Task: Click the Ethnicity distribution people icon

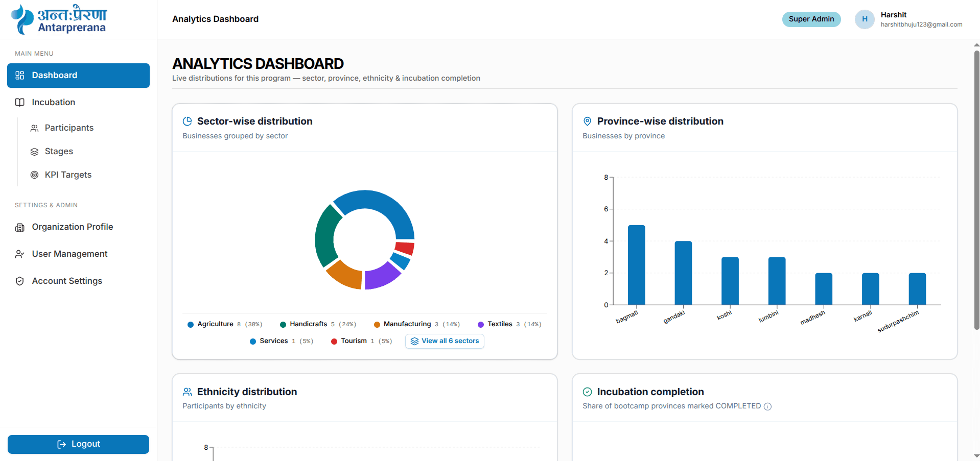Action: 188,392
